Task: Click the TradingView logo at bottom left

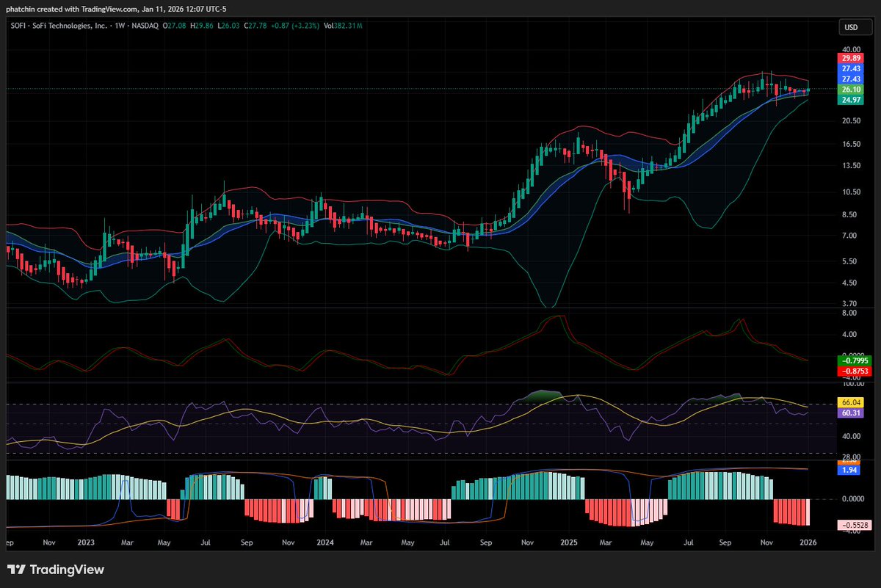Action: [x=56, y=570]
